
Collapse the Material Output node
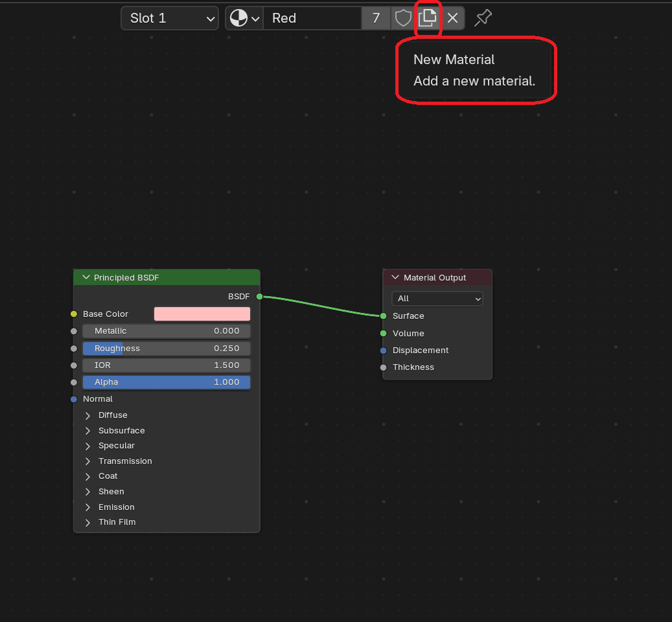(x=395, y=277)
